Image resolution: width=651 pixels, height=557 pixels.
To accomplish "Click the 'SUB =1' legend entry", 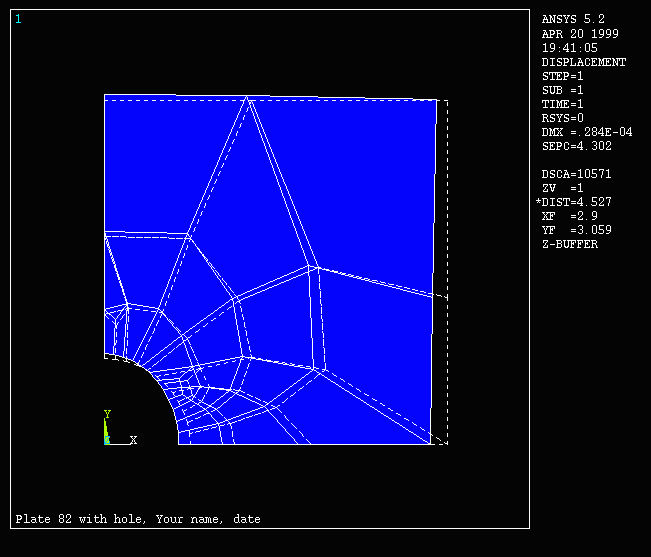I will 563,90.
